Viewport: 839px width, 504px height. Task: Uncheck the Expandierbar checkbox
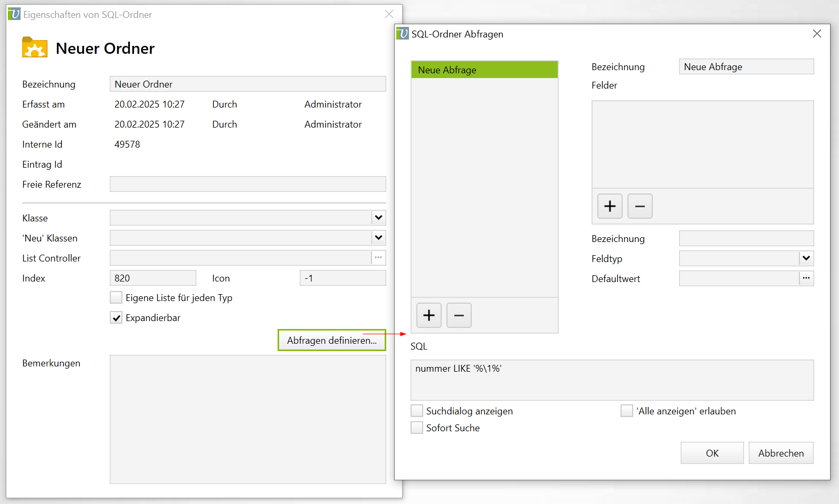pyautogui.click(x=116, y=318)
